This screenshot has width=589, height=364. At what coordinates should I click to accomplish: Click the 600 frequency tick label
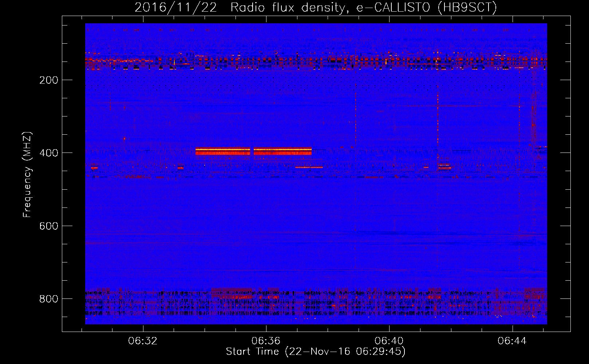coord(49,226)
